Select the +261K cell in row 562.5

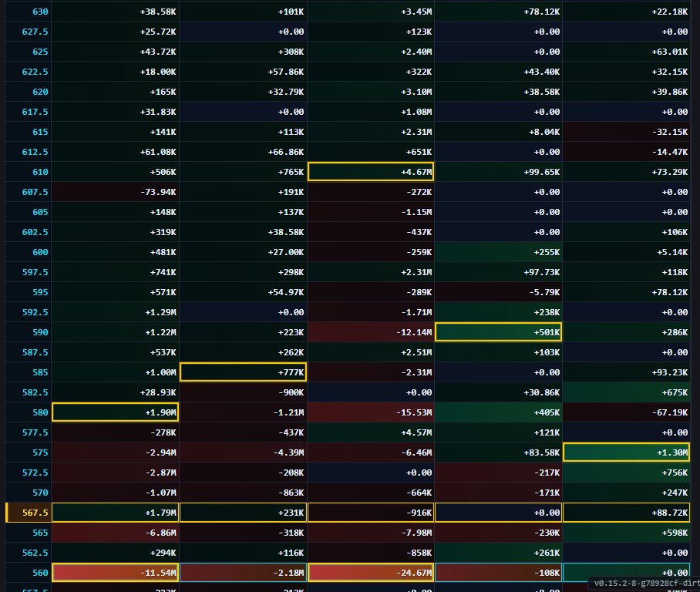[x=498, y=553]
